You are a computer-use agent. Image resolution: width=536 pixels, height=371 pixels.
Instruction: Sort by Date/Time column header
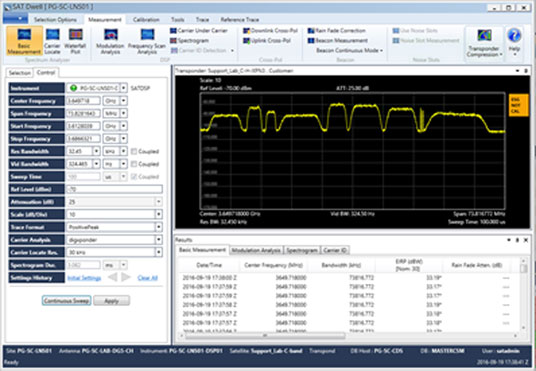pyautogui.click(x=209, y=265)
